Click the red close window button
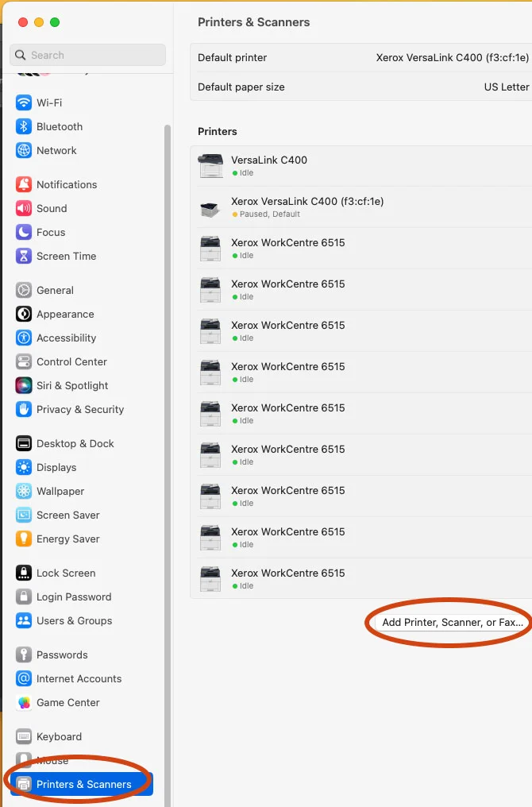 click(23, 22)
